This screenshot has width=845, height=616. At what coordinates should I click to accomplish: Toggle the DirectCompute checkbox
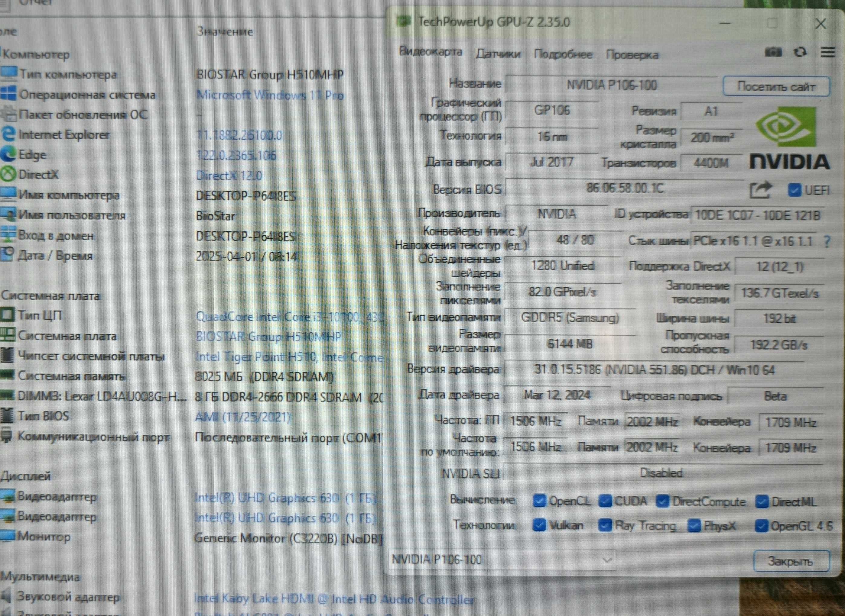pyautogui.click(x=663, y=502)
